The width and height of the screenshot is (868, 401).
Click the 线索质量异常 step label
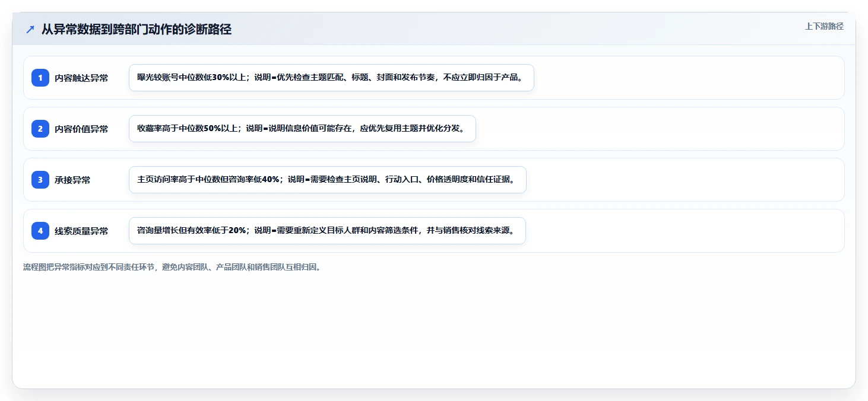[x=81, y=231]
